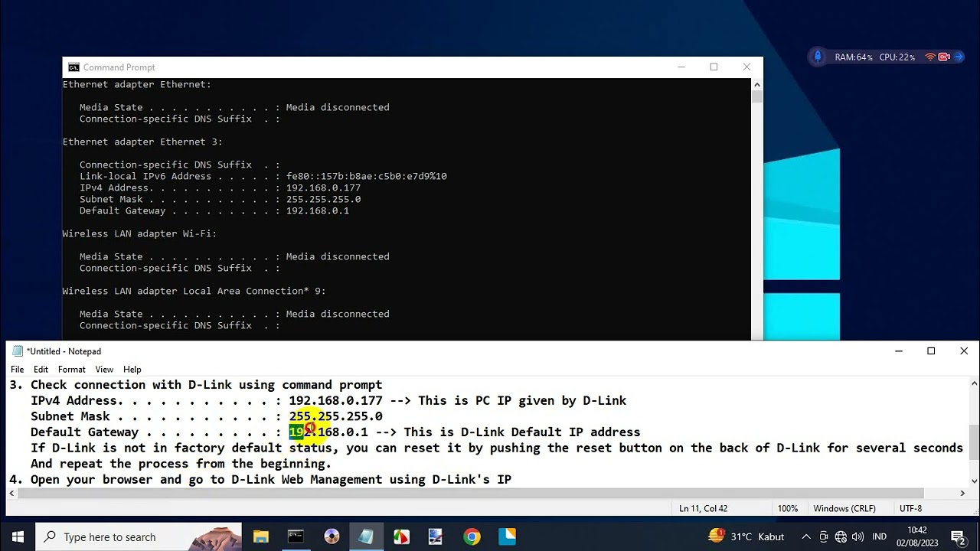Click 'Windows (CRLF)' in Notepad status bar
The image size is (980, 551).
[844, 508]
